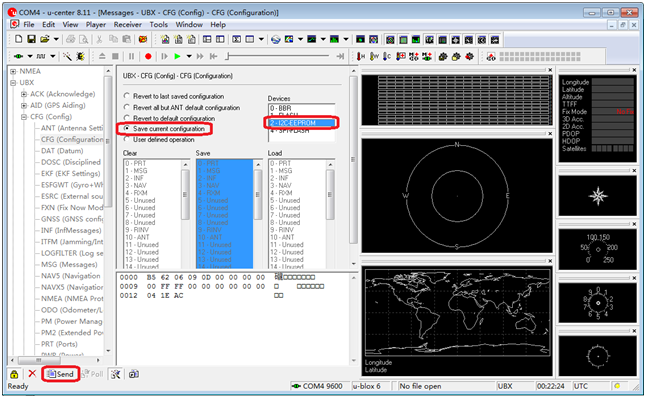The height and width of the screenshot is (398, 646).
Task: Click the green connect port icon
Action: [19, 56]
